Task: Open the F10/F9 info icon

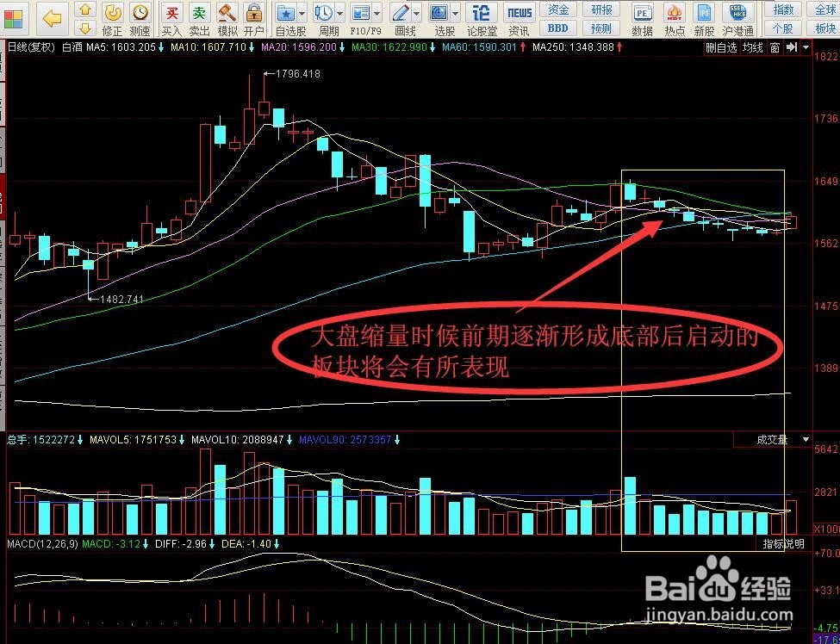Action: click(361, 12)
